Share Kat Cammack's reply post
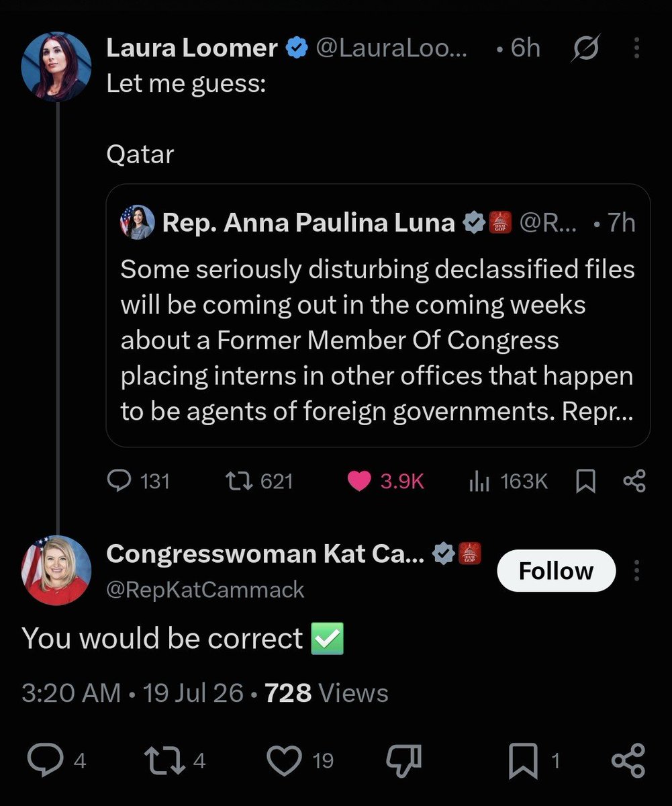The image size is (672, 806). (x=628, y=760)
